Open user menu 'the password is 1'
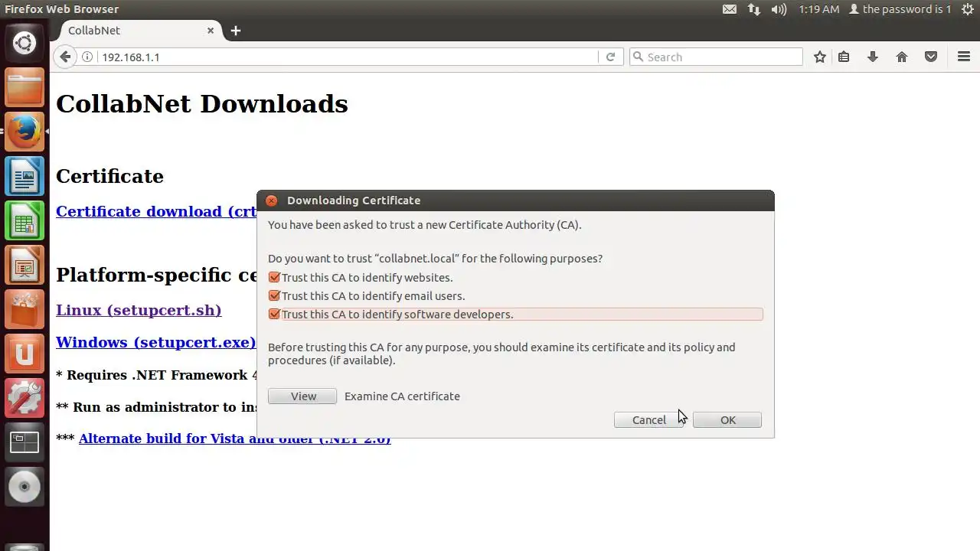Viewport: 980px width, 551px height. pos(900,9)
